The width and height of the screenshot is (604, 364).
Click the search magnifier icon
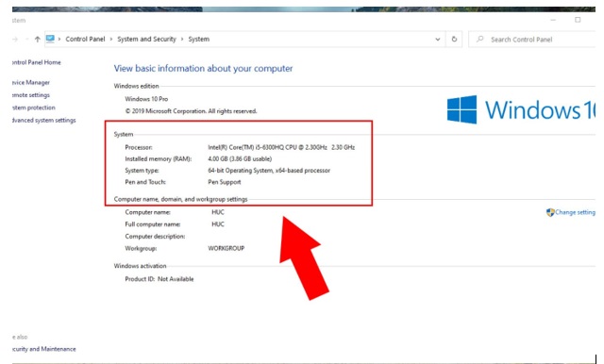tap(479, 39)
